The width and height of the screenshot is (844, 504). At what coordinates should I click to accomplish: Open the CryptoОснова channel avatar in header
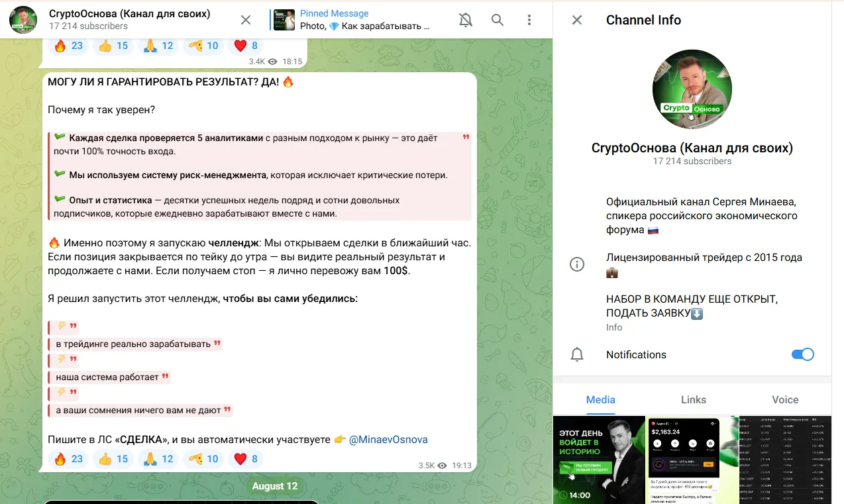coord(23,20)
